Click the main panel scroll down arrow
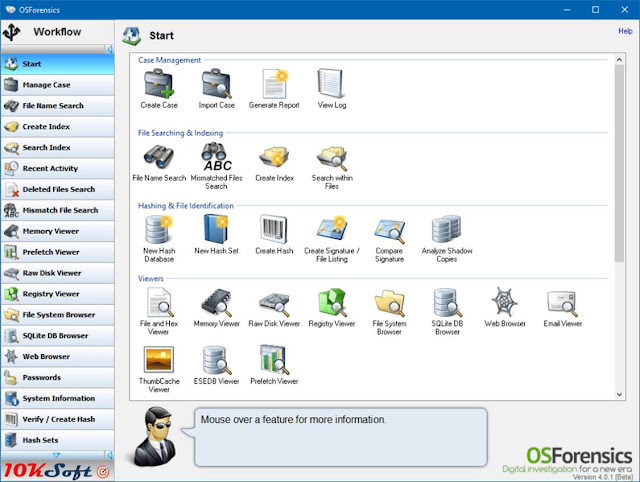 (619, 394)
